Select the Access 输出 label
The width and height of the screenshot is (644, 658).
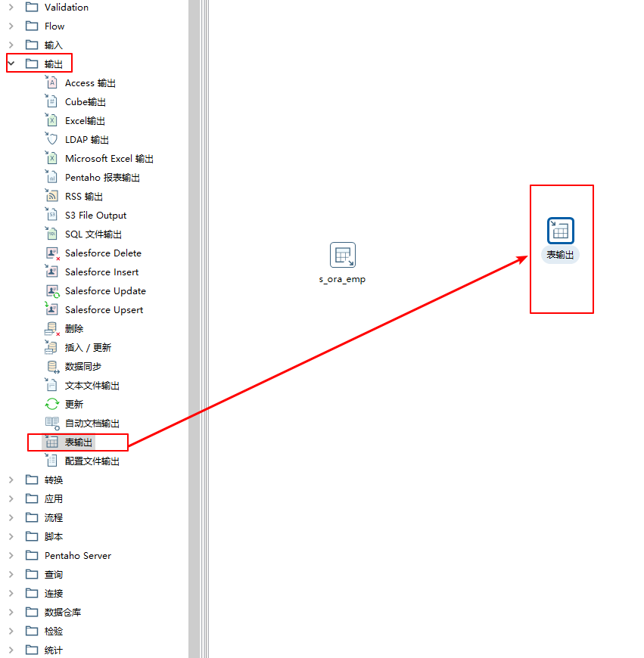point(90,83)
